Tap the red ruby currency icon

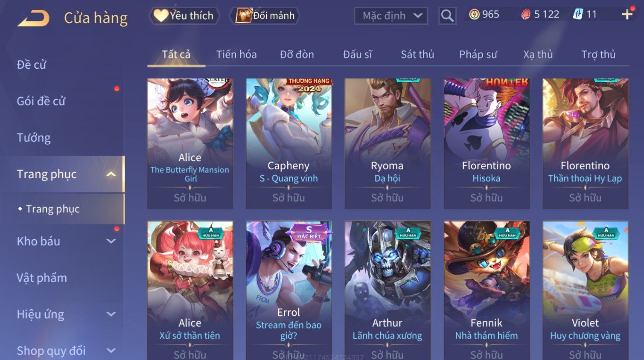pos(526,15)
